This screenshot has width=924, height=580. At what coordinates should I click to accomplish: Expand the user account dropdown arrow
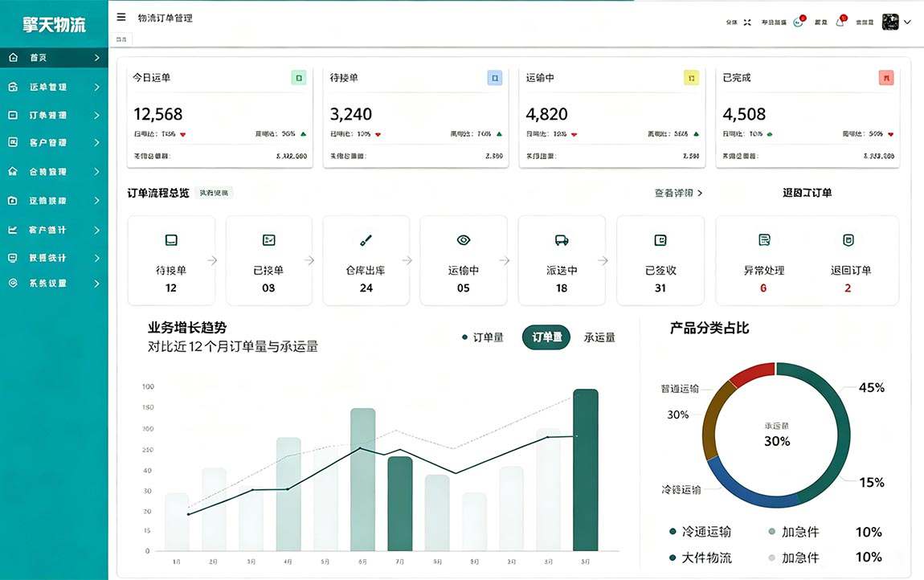[x=907, y=22]
